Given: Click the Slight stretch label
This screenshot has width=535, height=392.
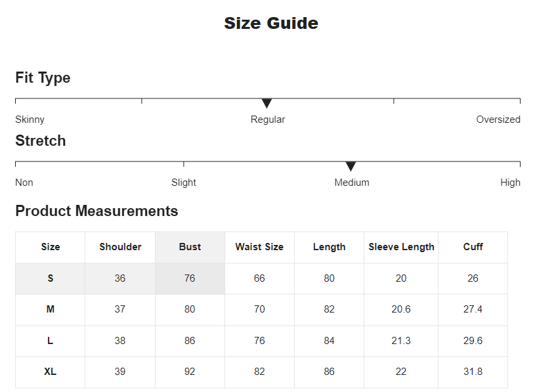Looking at the screenshot, I should (x=184, y=183).
